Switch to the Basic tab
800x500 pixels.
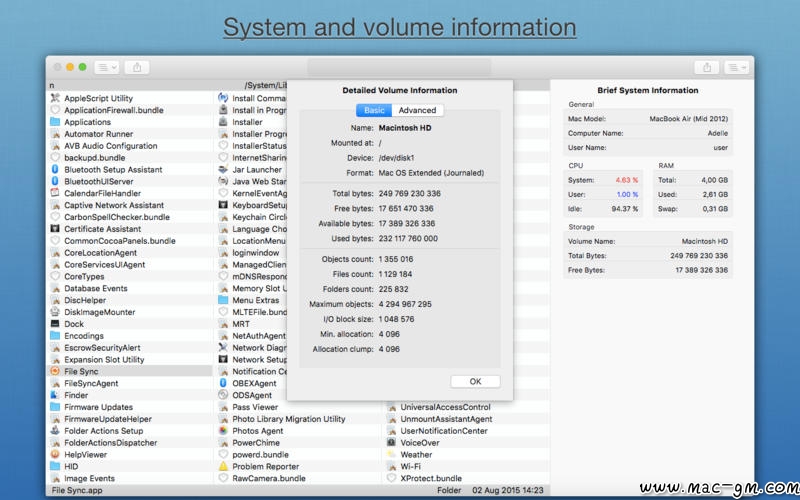pyautogui.click(x=374, y=110)
